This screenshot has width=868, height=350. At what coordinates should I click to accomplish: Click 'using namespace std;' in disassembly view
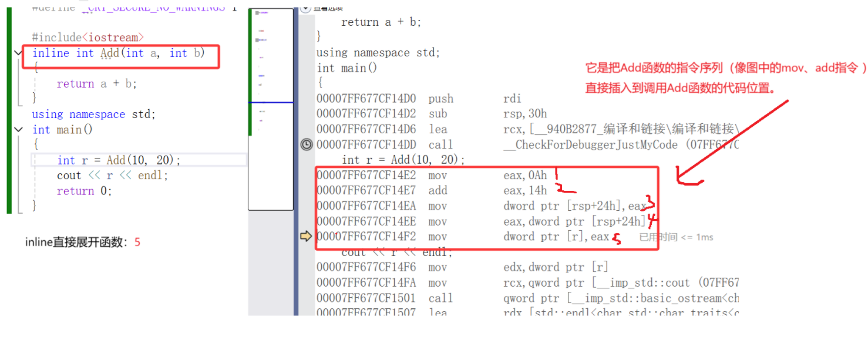point(378,53)
